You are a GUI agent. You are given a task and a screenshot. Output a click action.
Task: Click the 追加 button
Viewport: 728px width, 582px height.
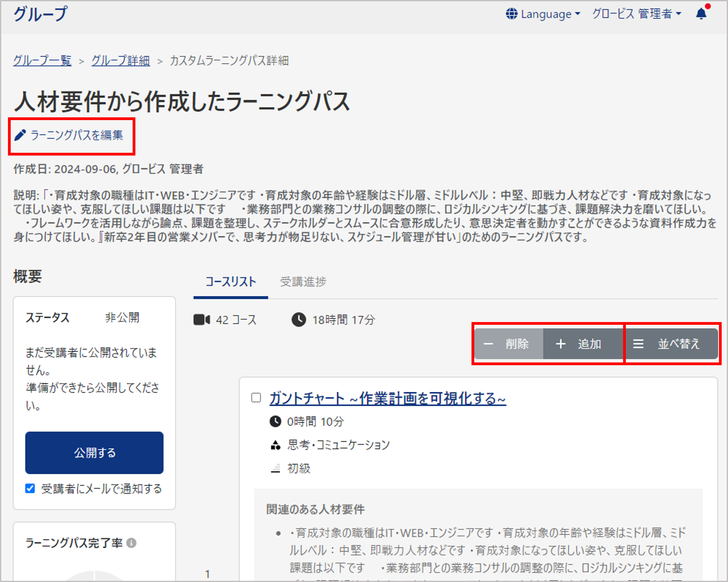click(583, 344)
